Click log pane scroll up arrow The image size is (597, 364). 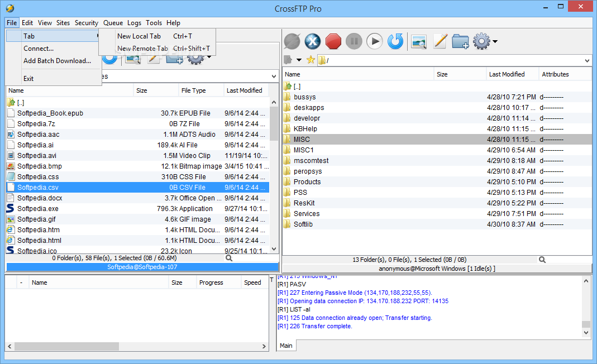[x=586, y=281]
